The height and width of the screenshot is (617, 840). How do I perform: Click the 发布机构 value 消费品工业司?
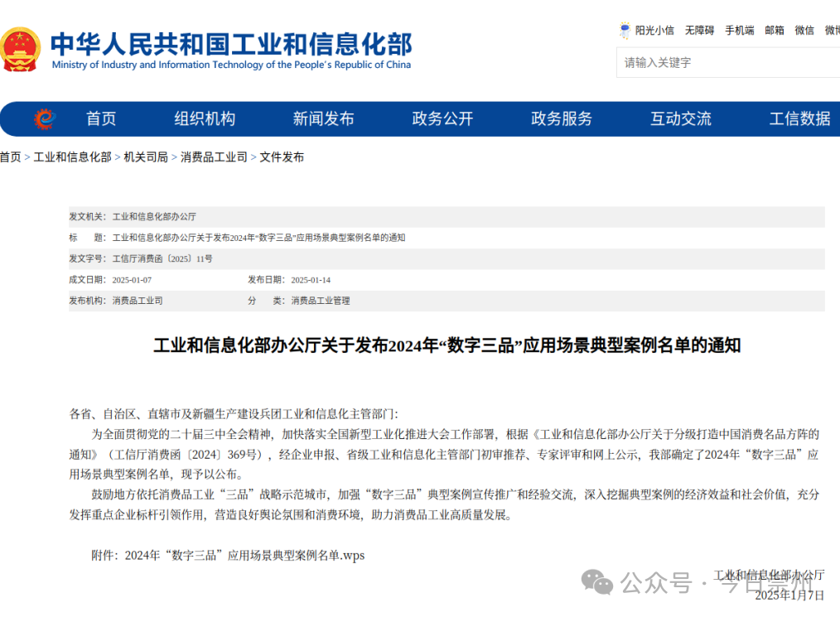point(138,301)
